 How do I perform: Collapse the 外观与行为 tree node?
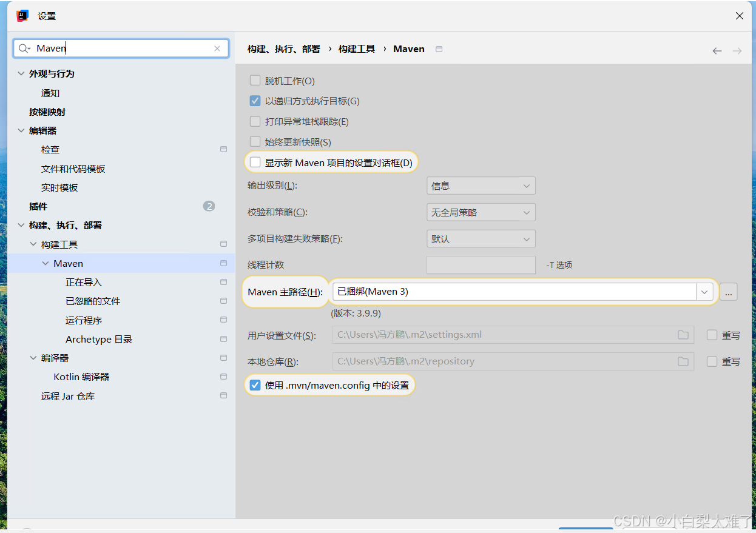pos(21,73)
